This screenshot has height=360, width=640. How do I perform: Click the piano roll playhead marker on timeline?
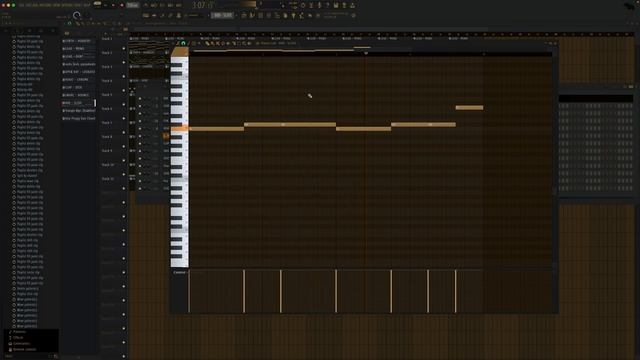pyautogui.click(x=366, y=53)
